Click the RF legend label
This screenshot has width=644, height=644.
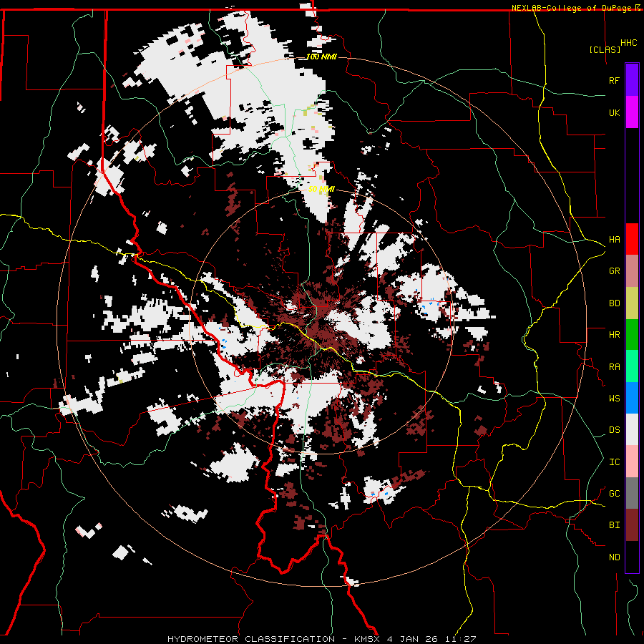pos(614,80)
